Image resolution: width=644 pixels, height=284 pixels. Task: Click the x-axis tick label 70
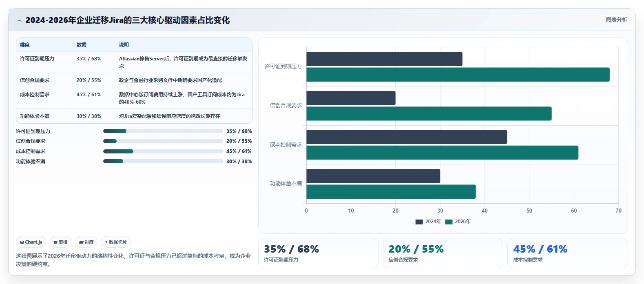(618, 211)
